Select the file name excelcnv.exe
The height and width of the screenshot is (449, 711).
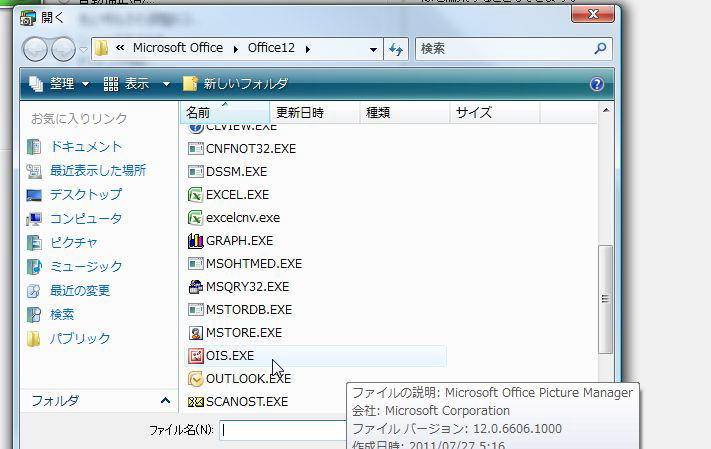tap(243, 218)
